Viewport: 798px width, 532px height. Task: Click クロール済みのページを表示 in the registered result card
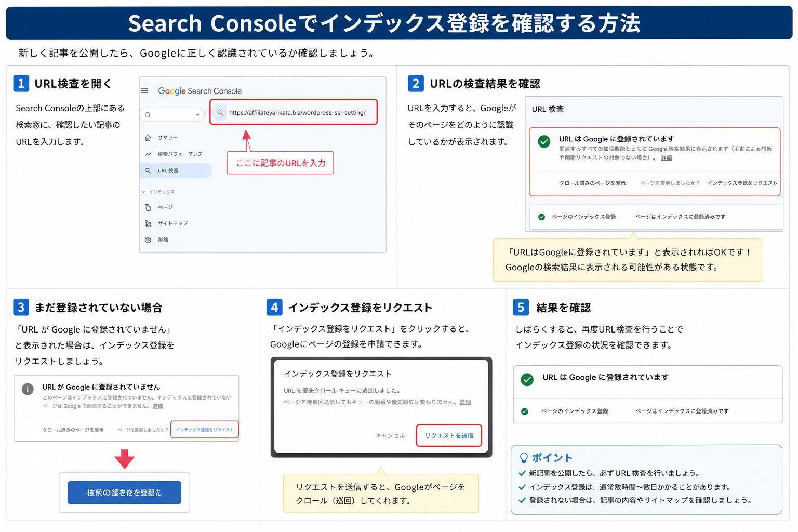[592, 183]
